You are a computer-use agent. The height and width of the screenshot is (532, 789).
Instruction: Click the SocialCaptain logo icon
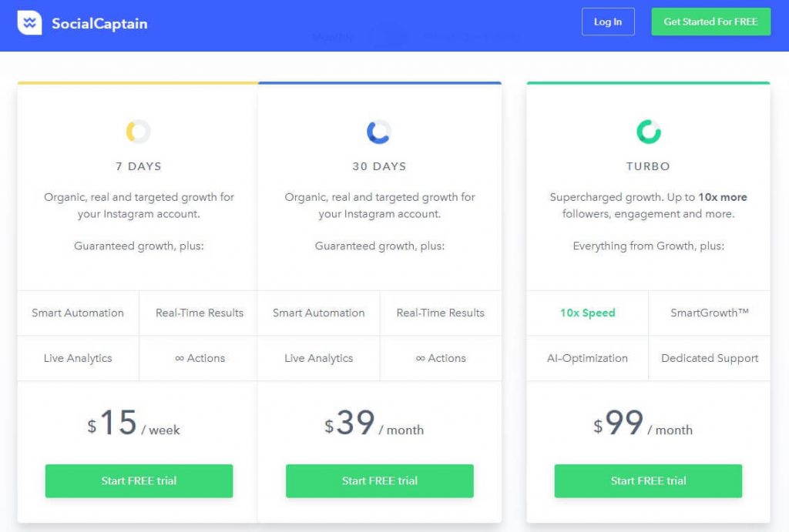click(x=29, y=23)
